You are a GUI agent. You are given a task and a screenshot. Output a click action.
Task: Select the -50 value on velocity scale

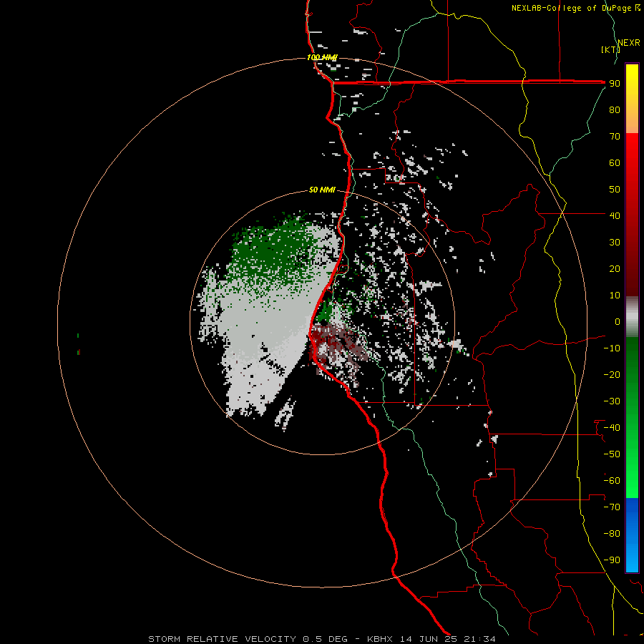pos(612,454)
